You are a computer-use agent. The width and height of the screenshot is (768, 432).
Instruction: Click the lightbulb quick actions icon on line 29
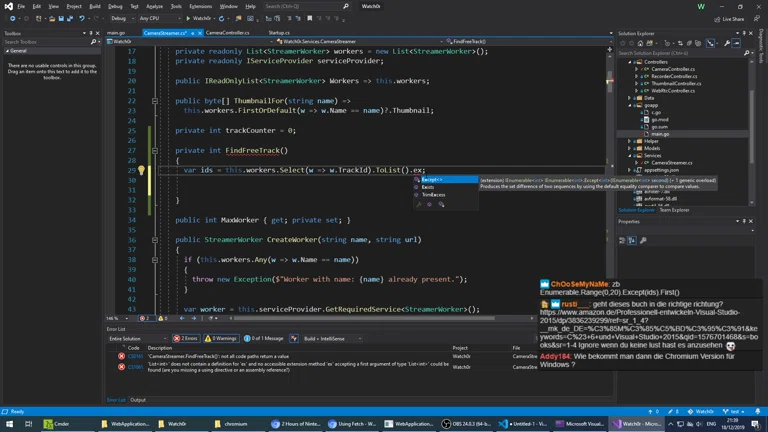tap(141, 170)
